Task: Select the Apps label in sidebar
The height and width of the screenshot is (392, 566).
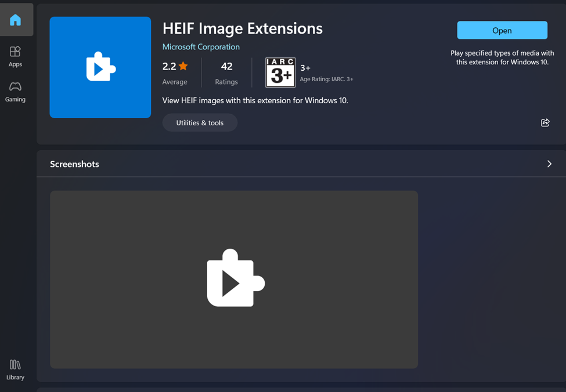Action: 15,64
